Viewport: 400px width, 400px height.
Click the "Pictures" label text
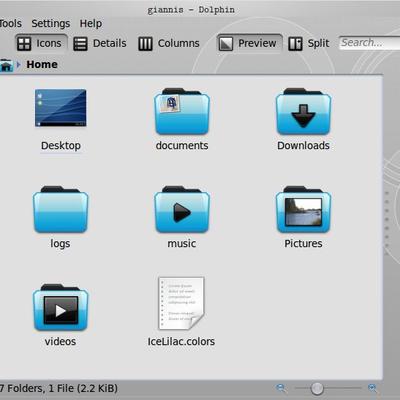[303, 243]
